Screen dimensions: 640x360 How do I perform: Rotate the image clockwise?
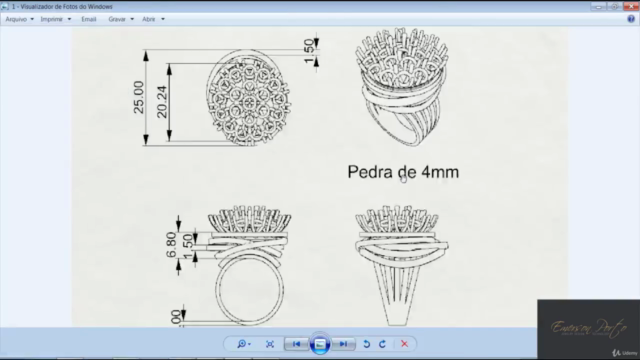coord(382,344)
